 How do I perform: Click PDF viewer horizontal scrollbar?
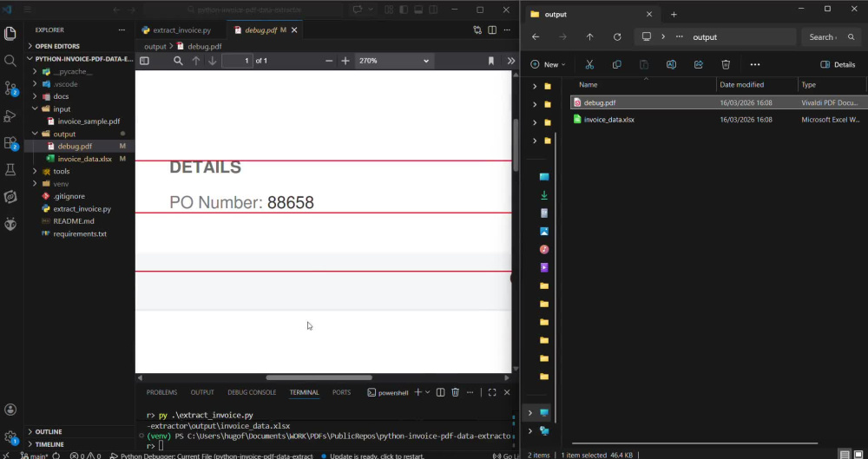[x=319, y=377]
